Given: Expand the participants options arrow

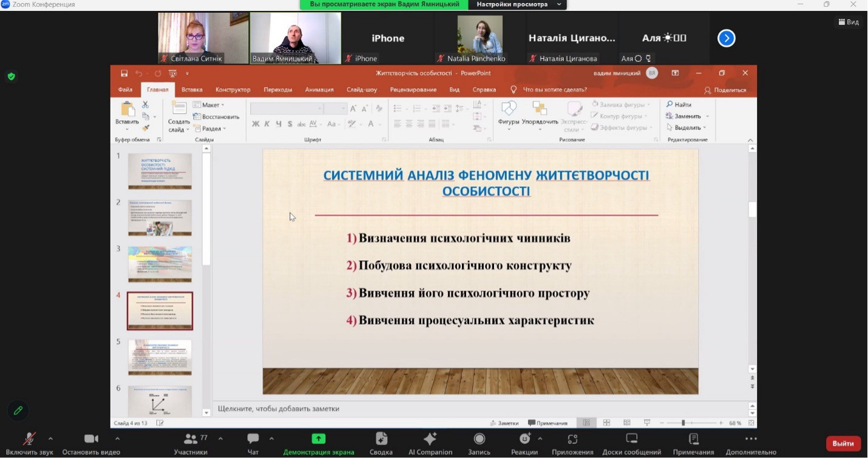Looking at the screenshot, I should (220, 438).
